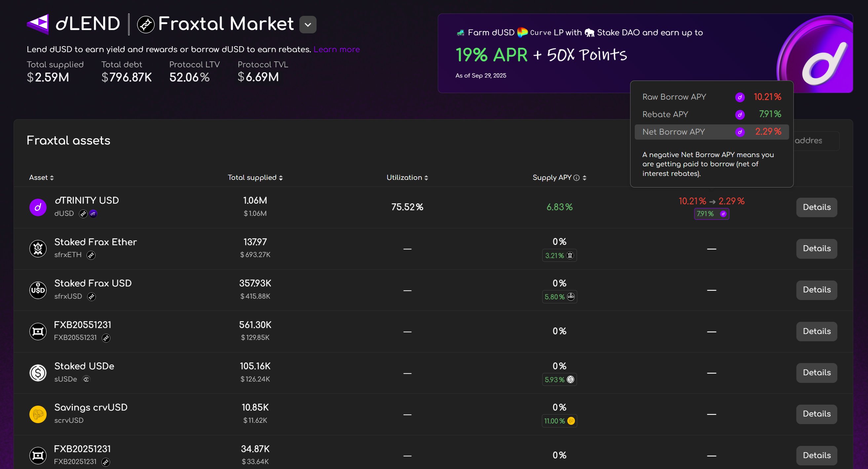868x469 pixels.
Task: Click Details for dTRINITY USD
Action: click(x=816, y=207)
